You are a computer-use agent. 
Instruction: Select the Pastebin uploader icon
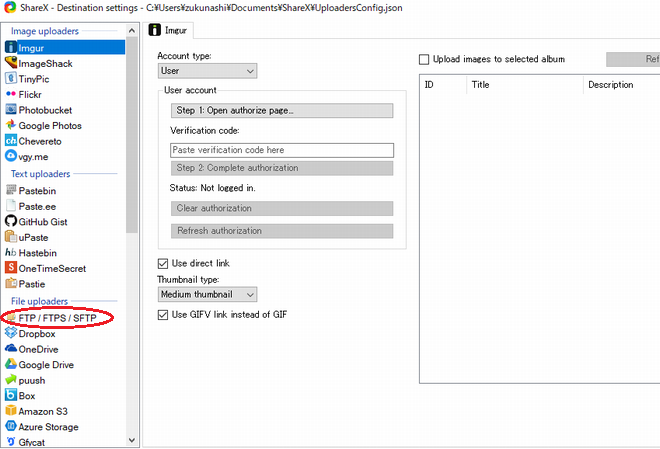click(11, 190)
